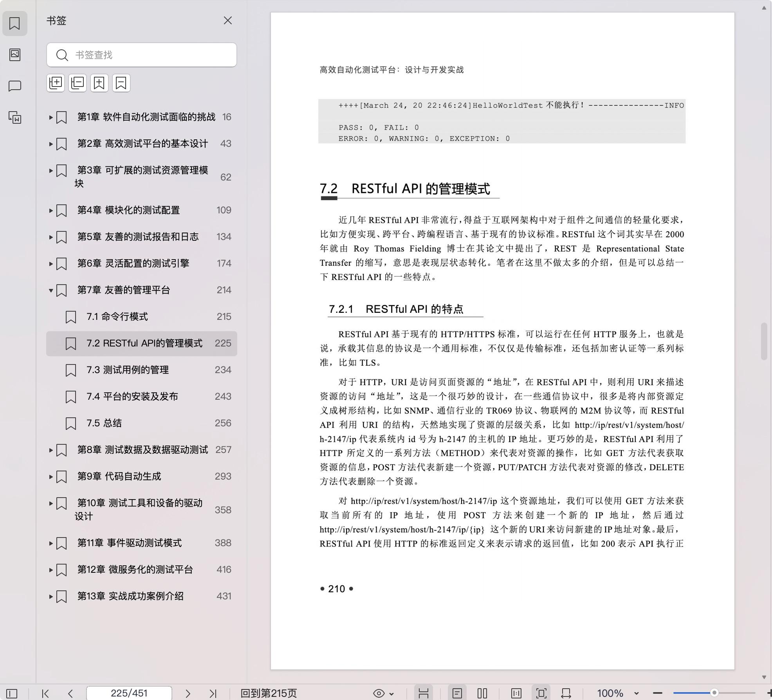Expand Chapter 13 bookmark tree
This screenshot has height=700, width=772.
51,596
